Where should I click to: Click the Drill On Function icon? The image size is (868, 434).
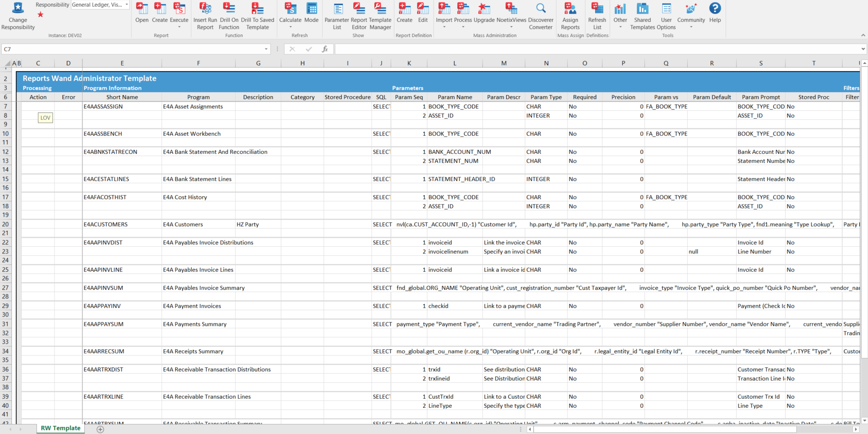pos(229,16)
